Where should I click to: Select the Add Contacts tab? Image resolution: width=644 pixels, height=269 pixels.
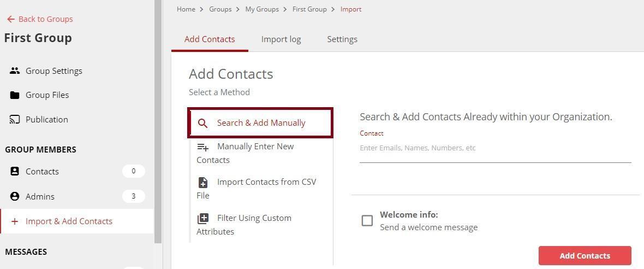(x=210, y=39)
